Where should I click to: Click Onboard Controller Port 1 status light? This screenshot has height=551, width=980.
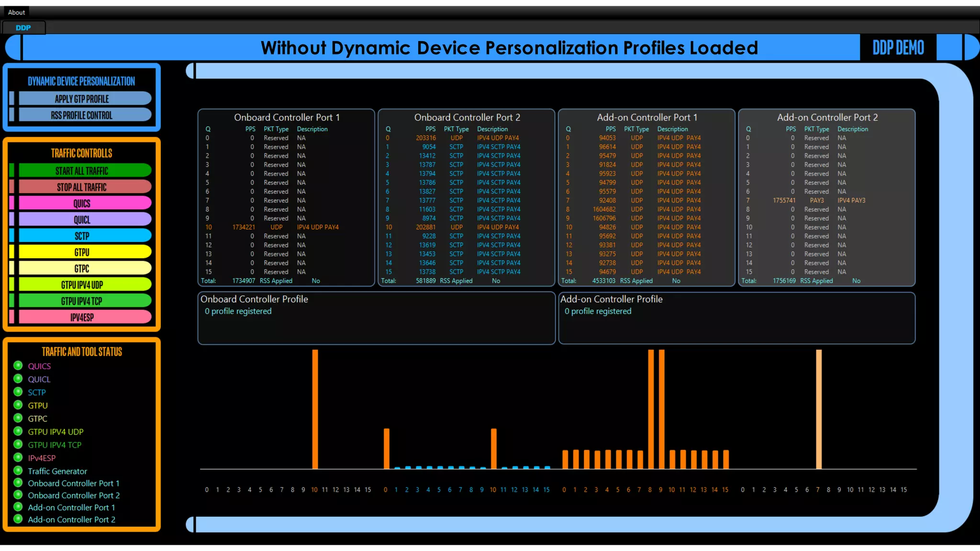point(18,483)
